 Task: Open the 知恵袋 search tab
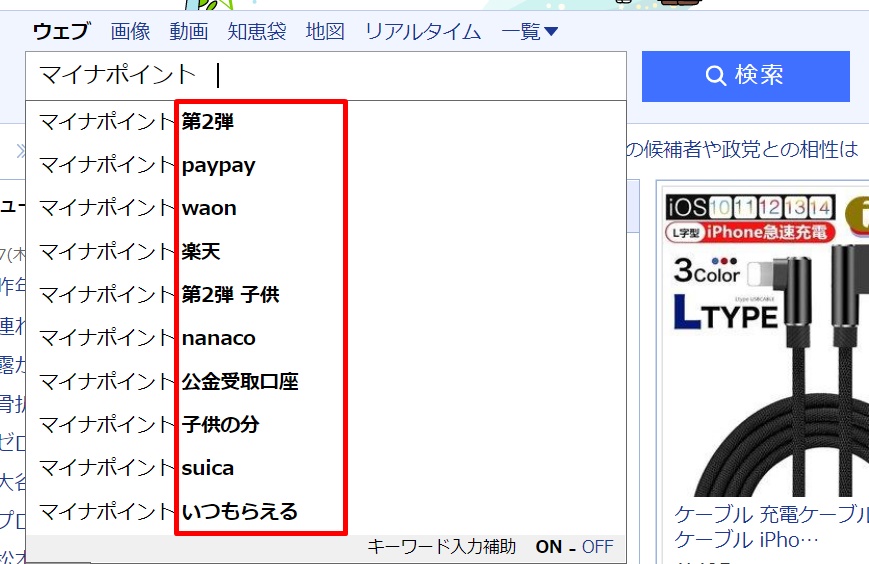pos(257,31)
